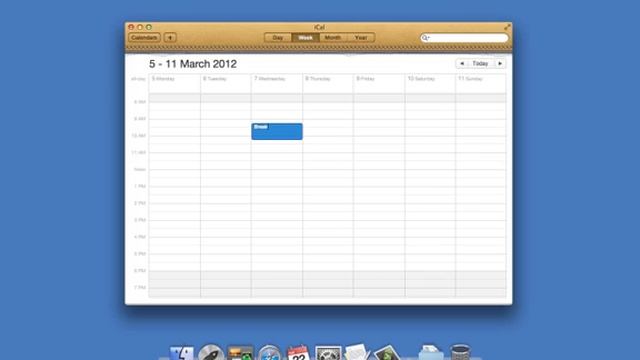Select the blue event on Wednesday

pyautogui.click(x=277, y=131)
